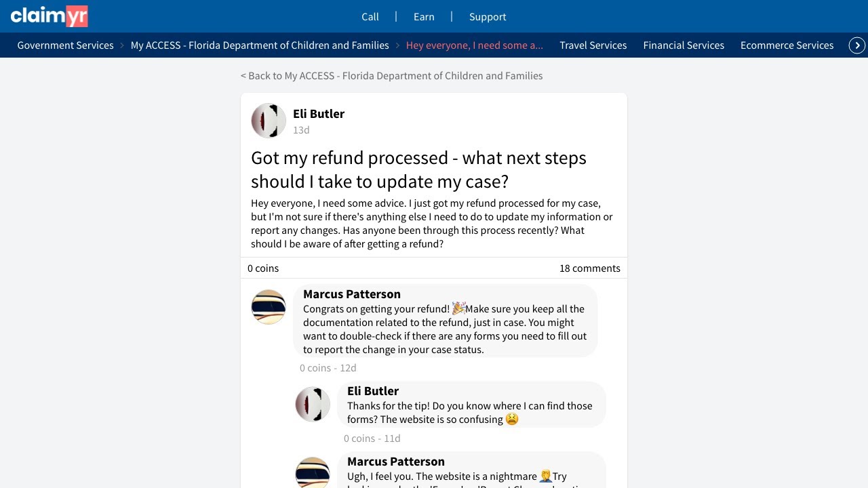Open the Earn menu item
The width and height of the screenshot is (868, 488).
coord(424,17)
